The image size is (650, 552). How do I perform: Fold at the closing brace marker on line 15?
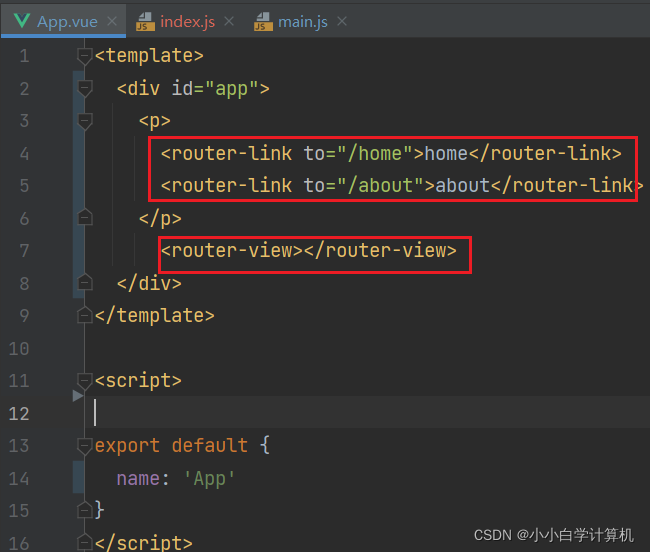[x=85, y=510]
